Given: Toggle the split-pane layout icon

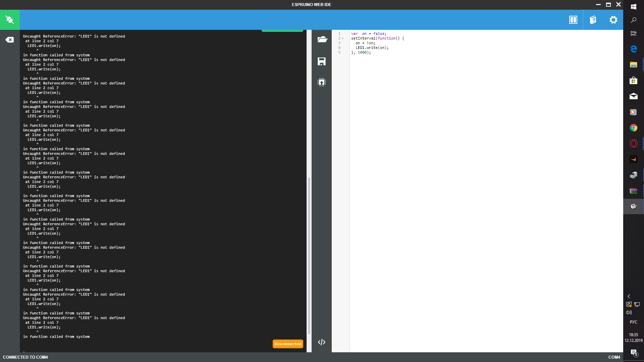Looking at the screenshot, I should click(x=573, y=20).
